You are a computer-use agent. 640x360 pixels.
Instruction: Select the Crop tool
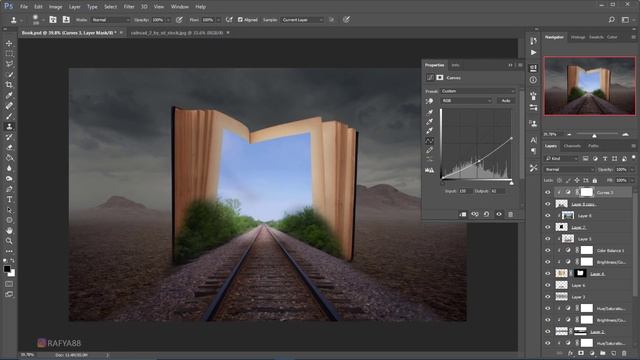9,85
